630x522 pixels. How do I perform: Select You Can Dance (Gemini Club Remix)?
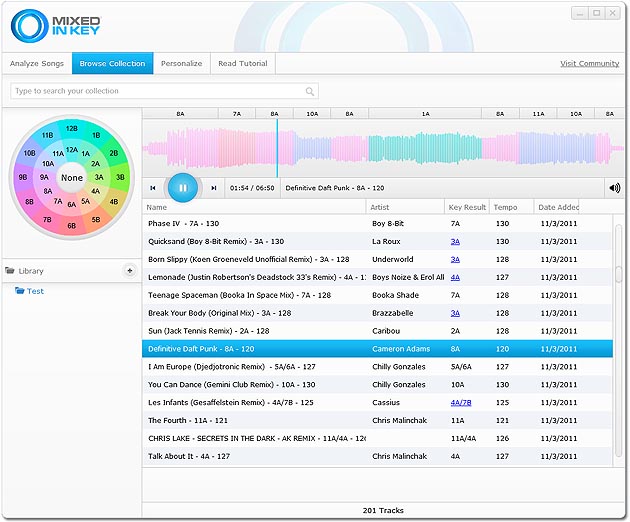point(377,385)
